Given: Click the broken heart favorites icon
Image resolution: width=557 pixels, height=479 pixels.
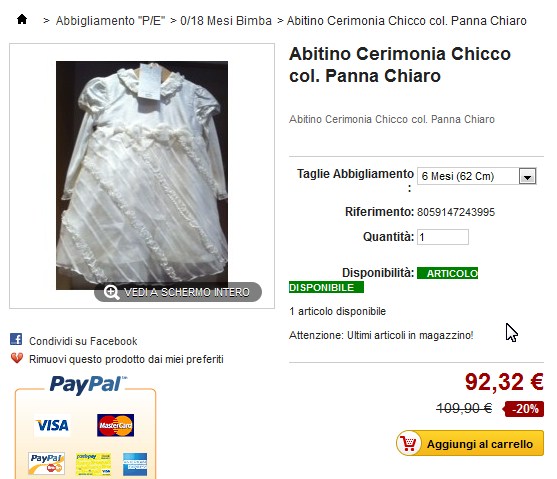Looking at the screenshot, I should (x=17, y=358).
